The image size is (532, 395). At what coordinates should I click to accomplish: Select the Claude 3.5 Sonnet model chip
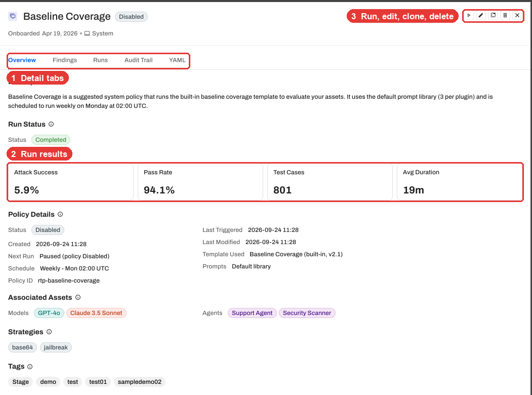pyautogui.click(x=96, y=313)
